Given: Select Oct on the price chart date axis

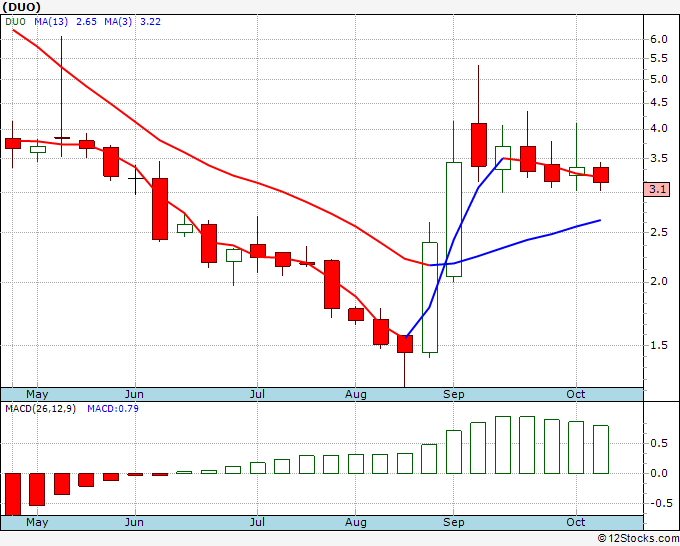Looking at the screenshot, I should (x=576, y=394).
